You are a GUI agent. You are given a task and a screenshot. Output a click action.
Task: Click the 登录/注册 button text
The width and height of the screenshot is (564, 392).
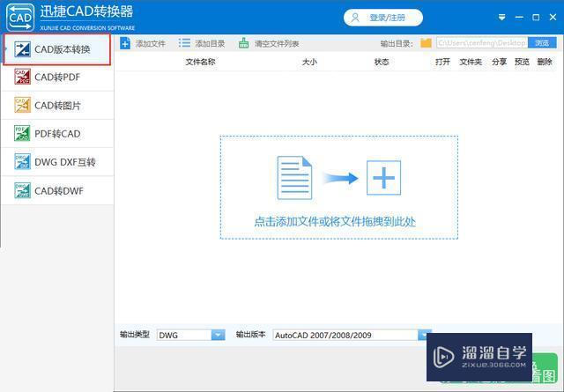pyautogui.click(x=387, y=18)
